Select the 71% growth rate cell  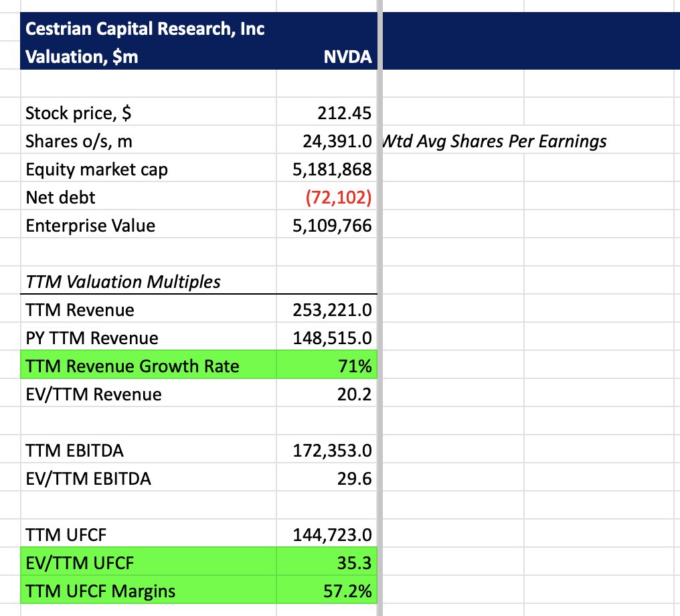point(327,366)
